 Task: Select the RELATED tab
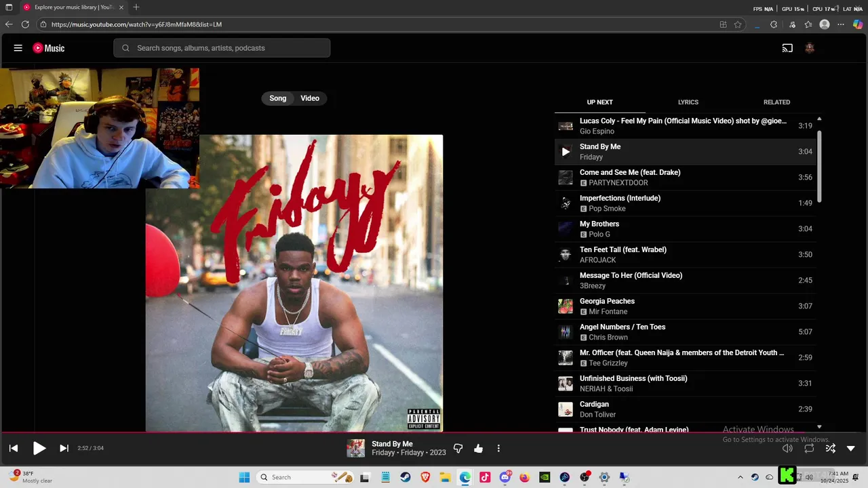pos(776,102)
